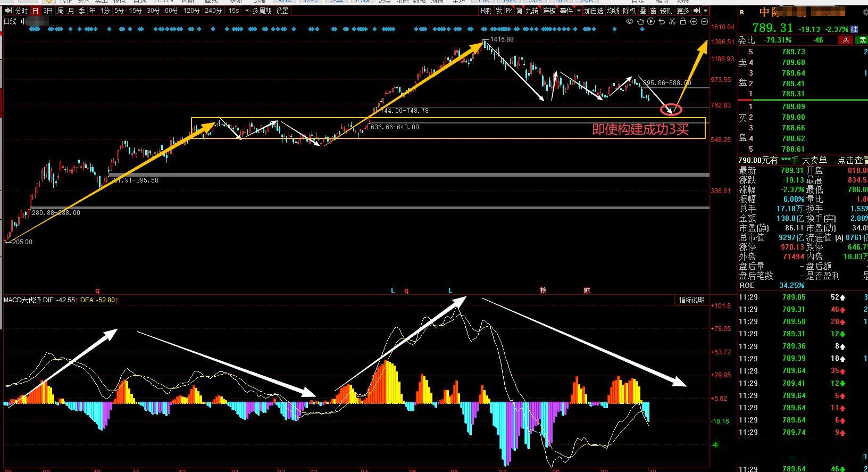Toggle the lock icon in chart toolbar
Image resolution: width=868 pixels, height=472 pixels.
click(x=683, y=22)
